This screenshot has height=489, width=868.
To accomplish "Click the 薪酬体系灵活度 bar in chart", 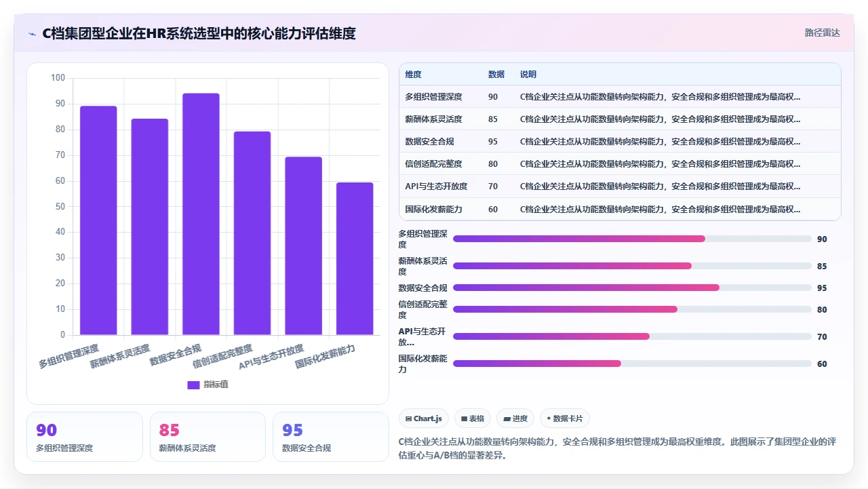I will (x=149, y=227).
